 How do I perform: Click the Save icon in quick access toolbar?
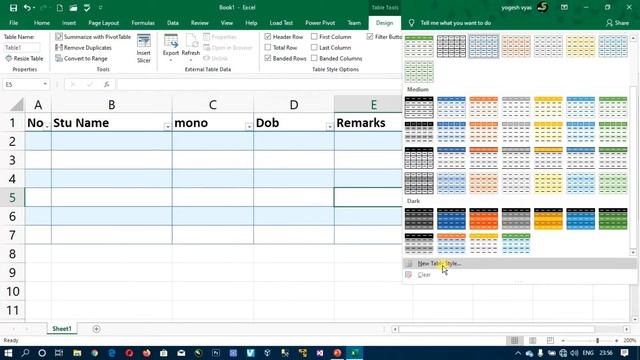coord(13,8)
